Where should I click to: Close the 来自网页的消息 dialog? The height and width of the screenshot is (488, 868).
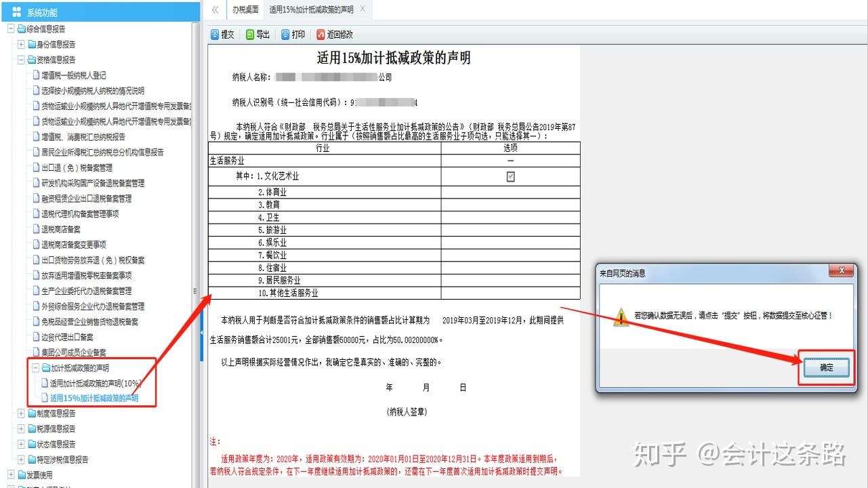click(842, 271)
